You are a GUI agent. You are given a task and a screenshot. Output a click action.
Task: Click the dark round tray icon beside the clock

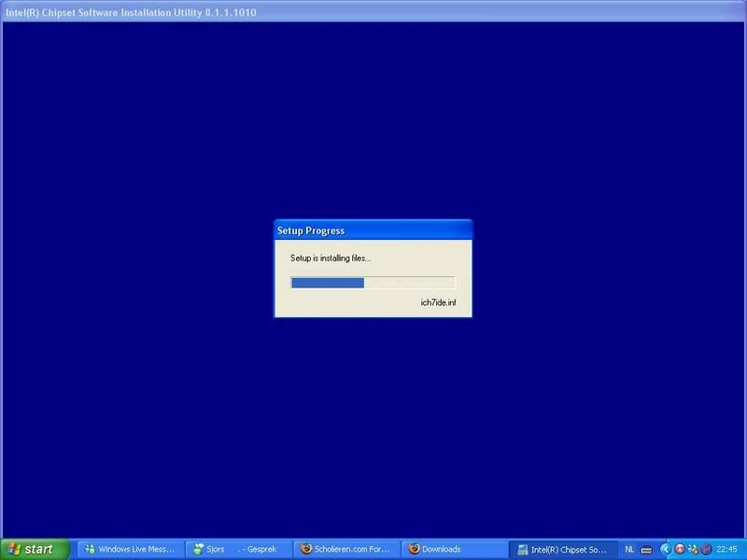706,550
